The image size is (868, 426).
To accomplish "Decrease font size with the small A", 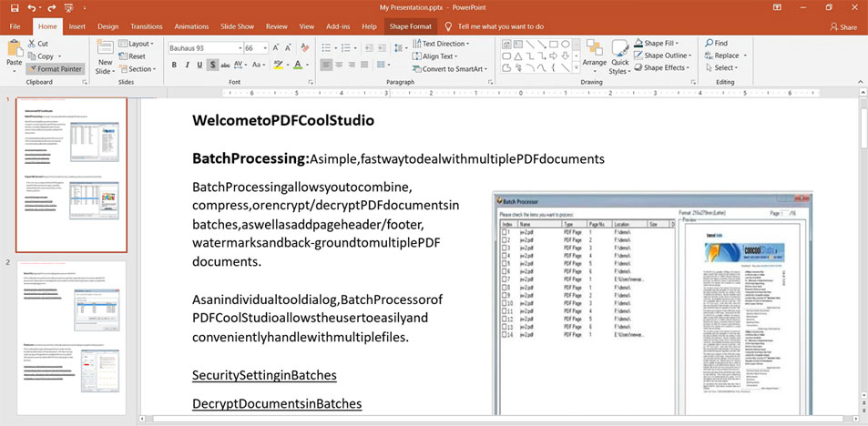I will coord(289,48).
